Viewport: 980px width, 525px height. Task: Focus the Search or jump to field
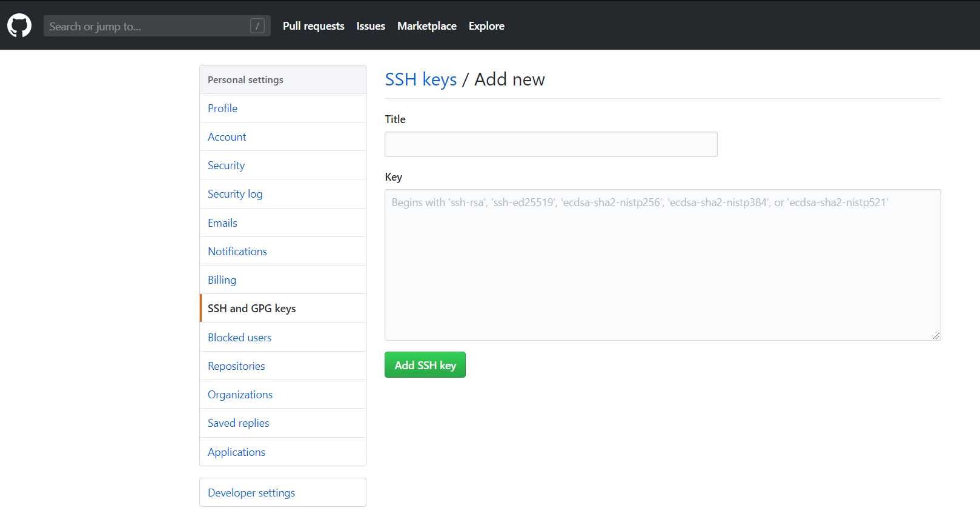click(157, 26)
